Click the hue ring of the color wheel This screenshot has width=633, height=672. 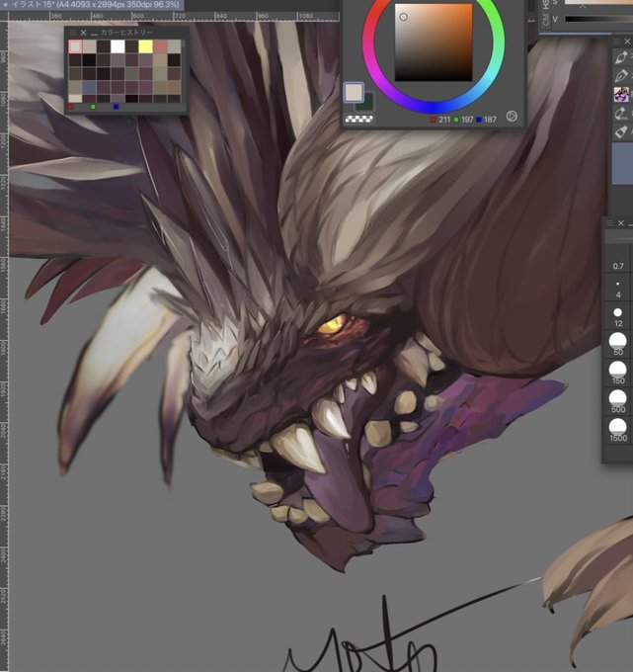434,107
